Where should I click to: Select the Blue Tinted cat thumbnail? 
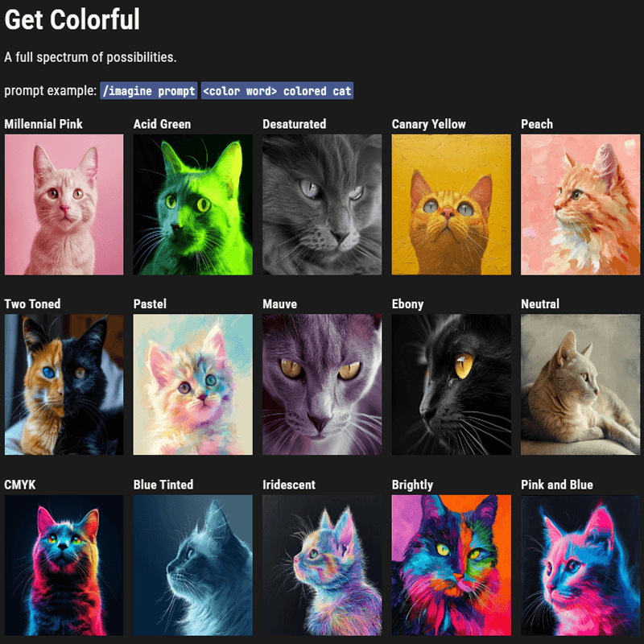point(193,564)
